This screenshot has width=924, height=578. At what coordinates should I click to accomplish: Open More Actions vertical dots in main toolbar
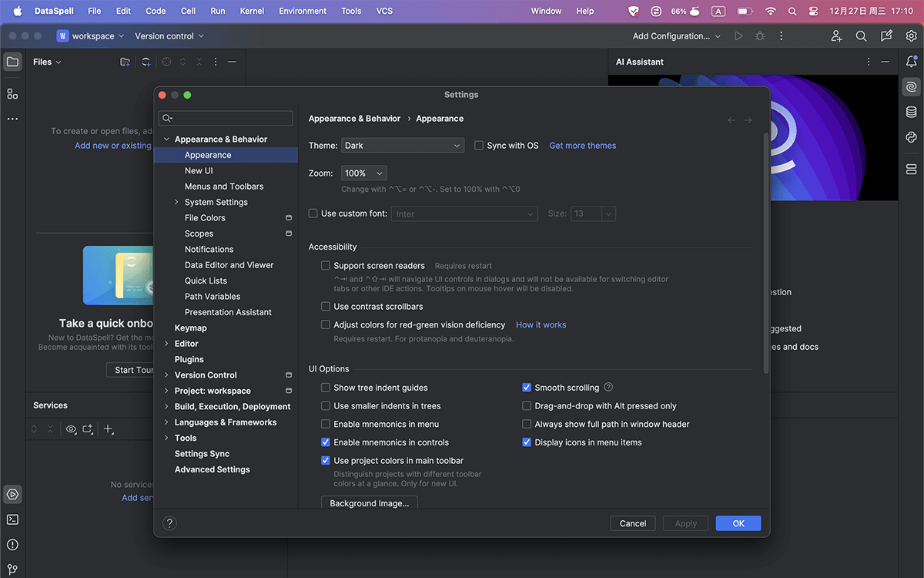782,36
